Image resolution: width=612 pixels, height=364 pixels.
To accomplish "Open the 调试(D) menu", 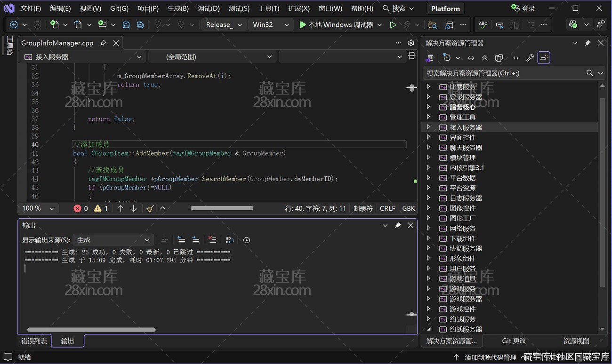I will click(208, 8).
